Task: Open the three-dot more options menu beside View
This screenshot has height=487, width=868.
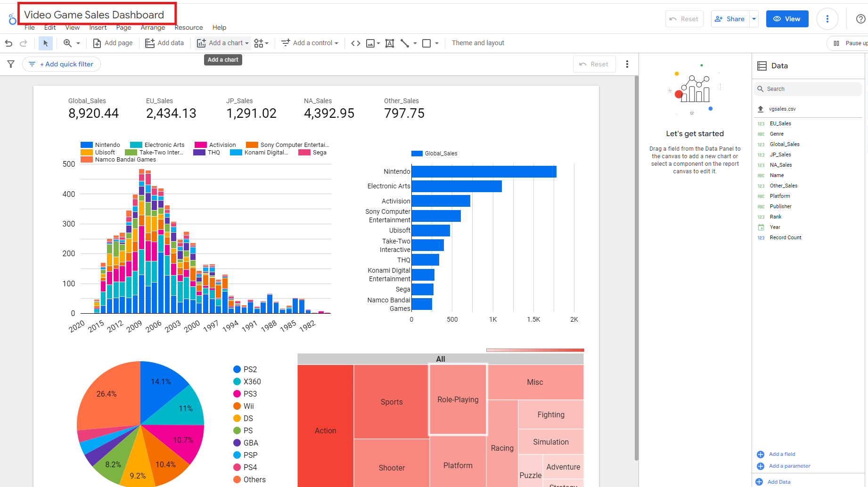Action: pyautogui.click(x=827, y=19)
